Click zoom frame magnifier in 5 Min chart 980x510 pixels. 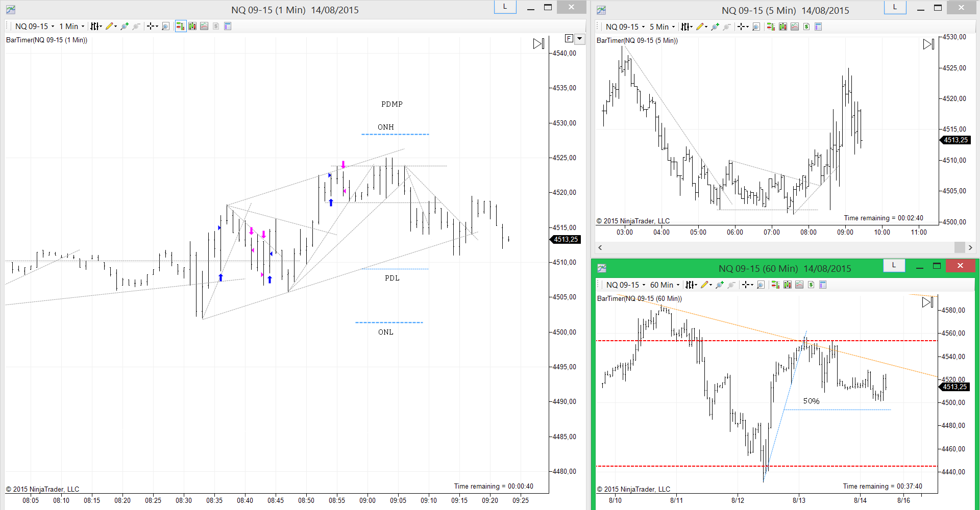[x=756, y=27]
